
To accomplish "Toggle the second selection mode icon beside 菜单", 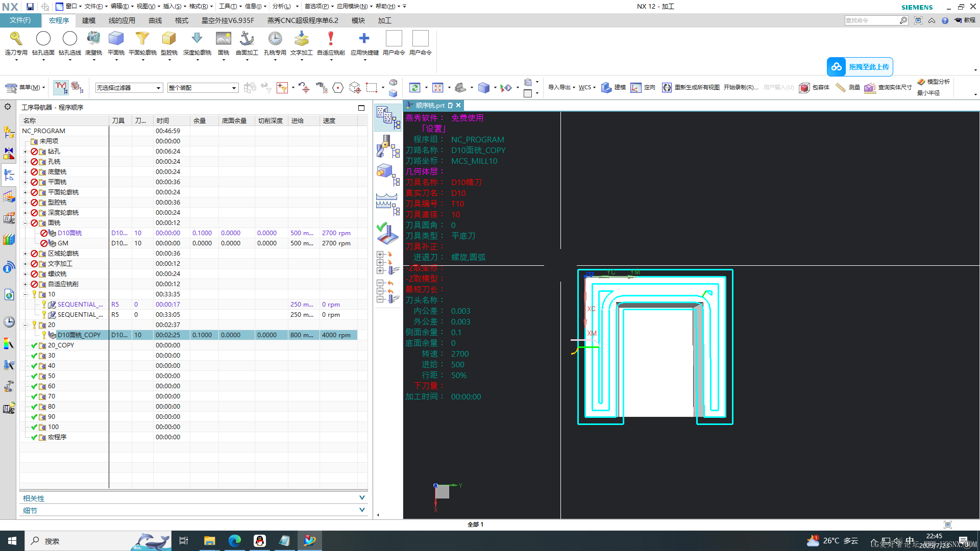I will click(x=77, y=88).
